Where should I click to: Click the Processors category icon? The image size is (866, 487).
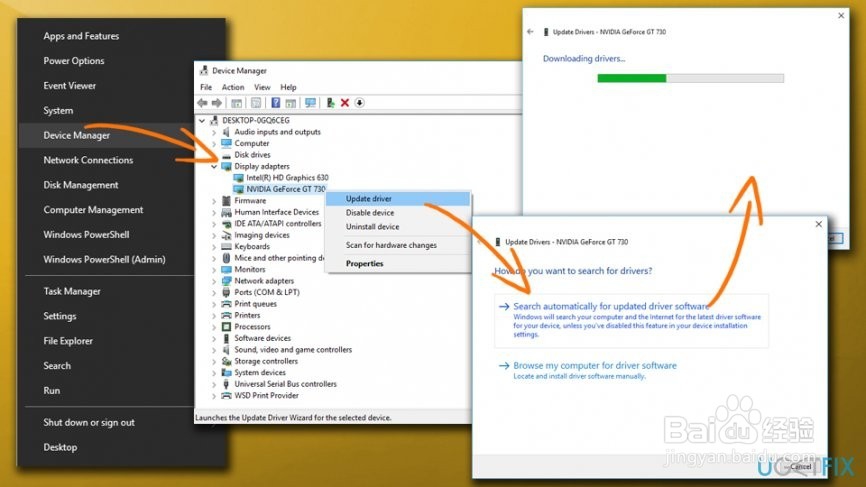tap(226, 327)
